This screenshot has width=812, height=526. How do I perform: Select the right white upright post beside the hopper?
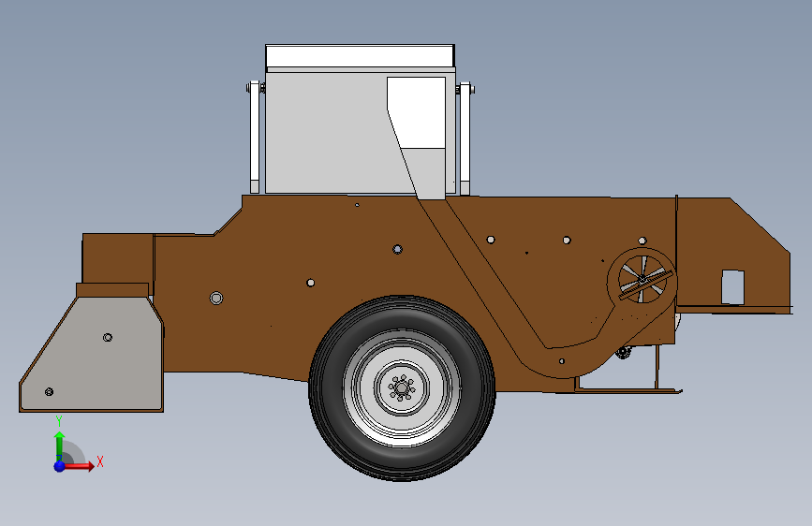[465, 138]
